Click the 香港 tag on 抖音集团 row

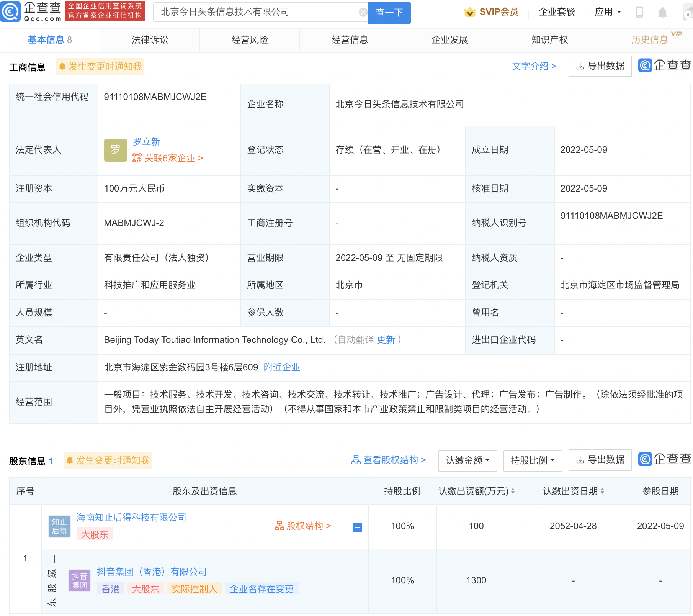click(110, 589)
